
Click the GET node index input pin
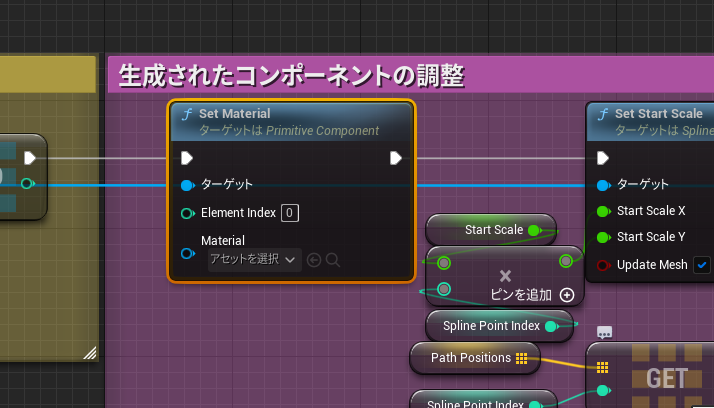603,390
